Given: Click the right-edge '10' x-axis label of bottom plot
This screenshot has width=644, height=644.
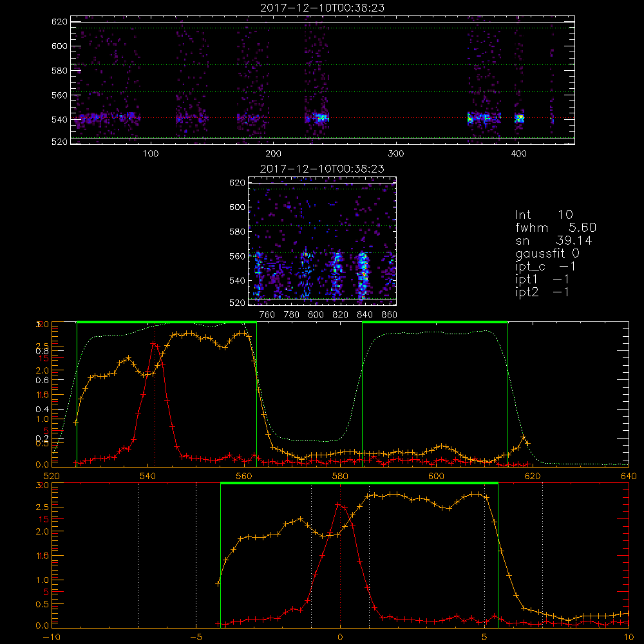Looking at the screenshot, I should click(x=629, y=638).
